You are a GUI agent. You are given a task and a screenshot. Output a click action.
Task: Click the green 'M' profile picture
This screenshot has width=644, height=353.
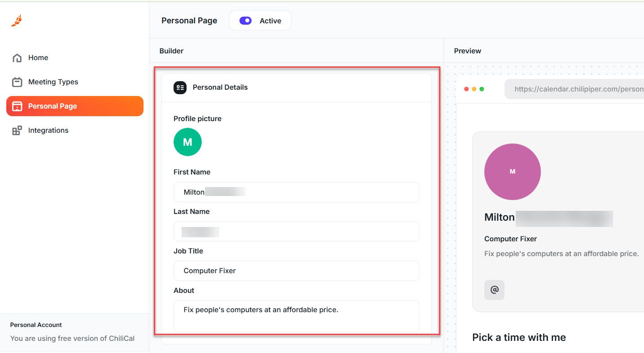[x=187, y=142]
